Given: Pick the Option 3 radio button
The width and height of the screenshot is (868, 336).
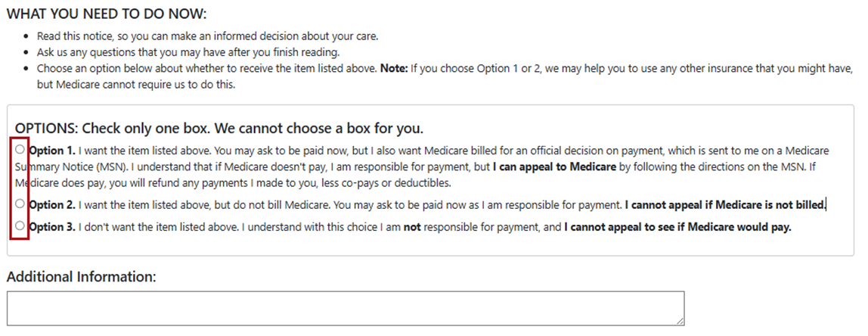Looking at the screenshot, I should click(x=20, y=226).
